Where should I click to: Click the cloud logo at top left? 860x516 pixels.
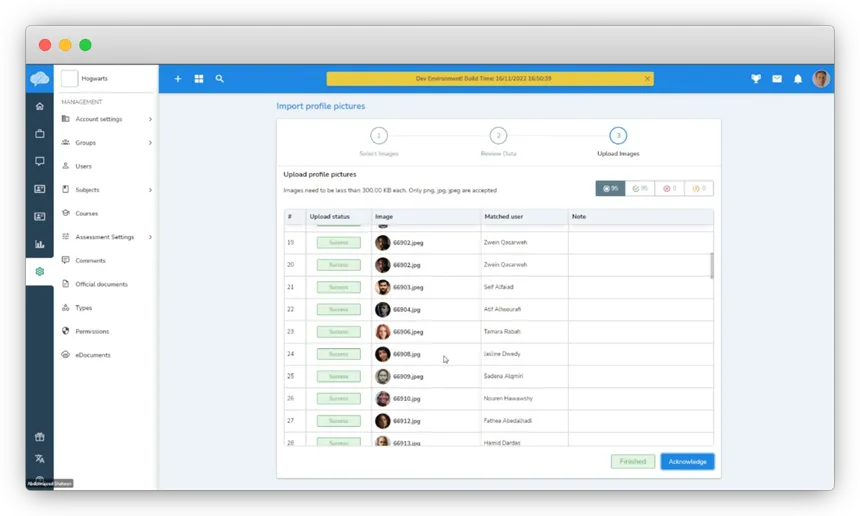[39, 78]
